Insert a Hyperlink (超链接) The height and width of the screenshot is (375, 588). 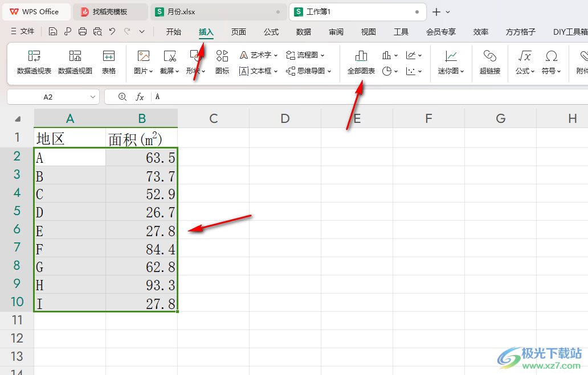coord(490,62)
